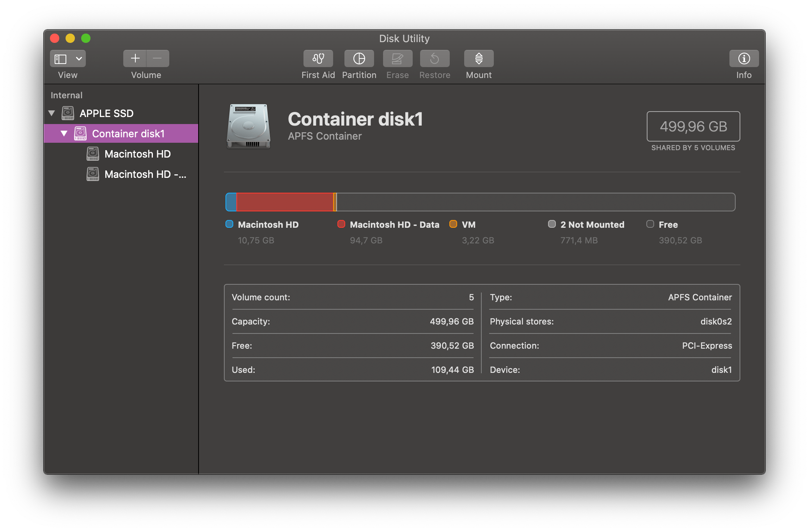Click the Mount toolbar icon
Image resolution: width=809 pixels, height=532 pixels.
479,59
